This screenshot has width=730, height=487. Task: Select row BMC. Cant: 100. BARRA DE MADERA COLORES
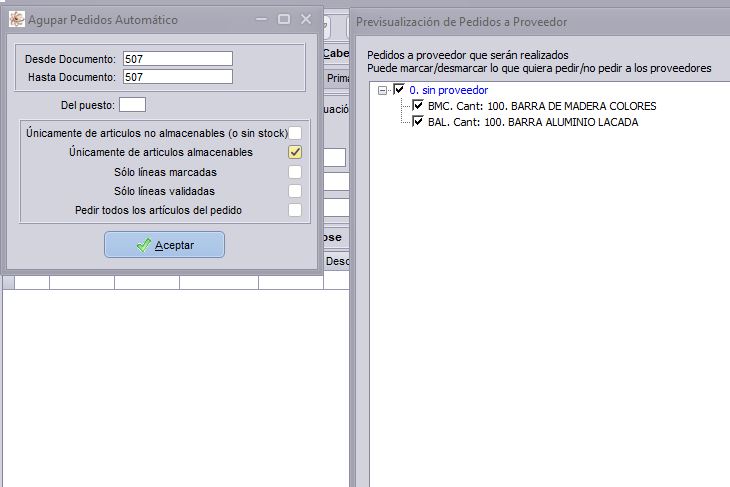(x=542, y=106)
